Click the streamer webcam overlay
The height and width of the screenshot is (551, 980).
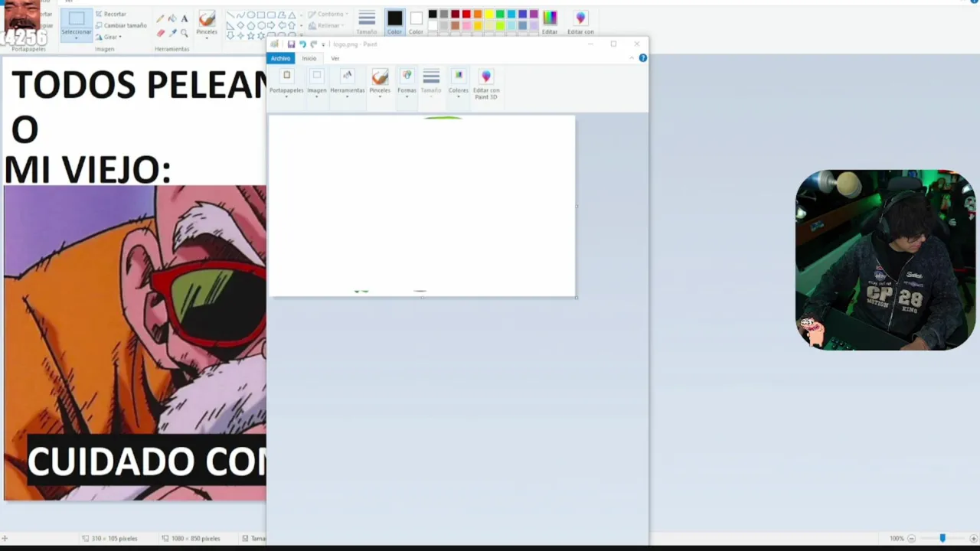(x=885, y=260)
